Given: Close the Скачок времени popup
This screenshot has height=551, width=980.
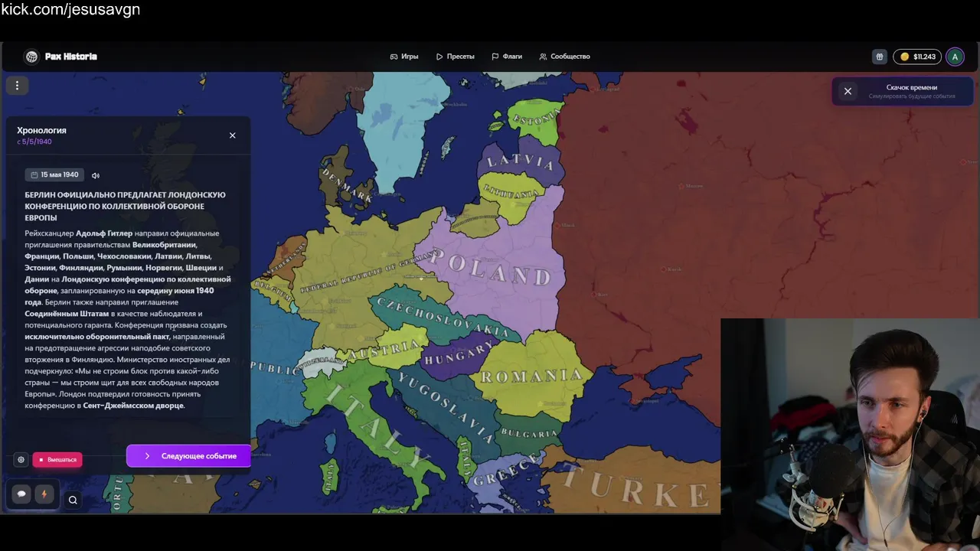Looking at the screenshot, I should [x=848, y=91].
